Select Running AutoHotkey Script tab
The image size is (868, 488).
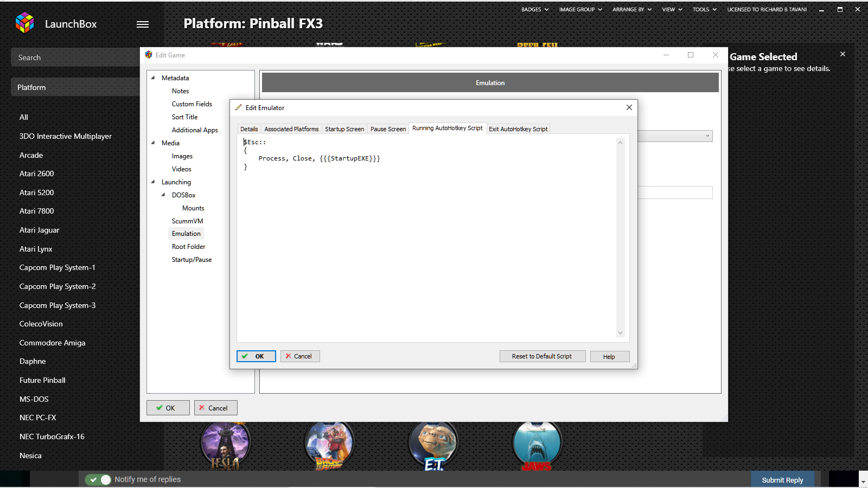447,128
